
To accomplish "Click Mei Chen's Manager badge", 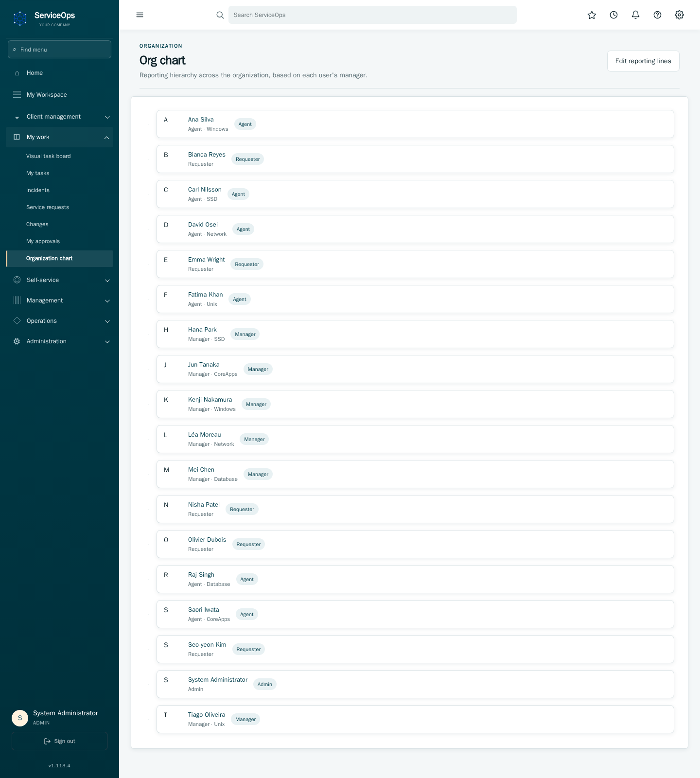I will click(258, 474).
